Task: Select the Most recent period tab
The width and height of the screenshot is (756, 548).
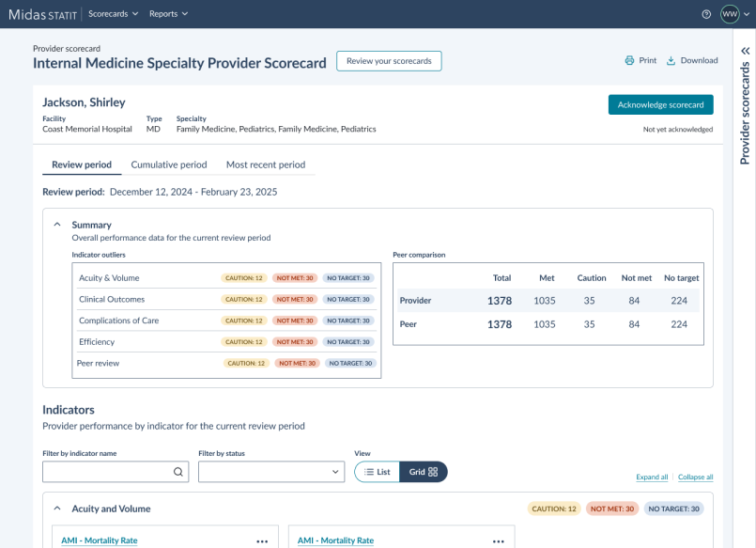Action: (x=266, y=164)
